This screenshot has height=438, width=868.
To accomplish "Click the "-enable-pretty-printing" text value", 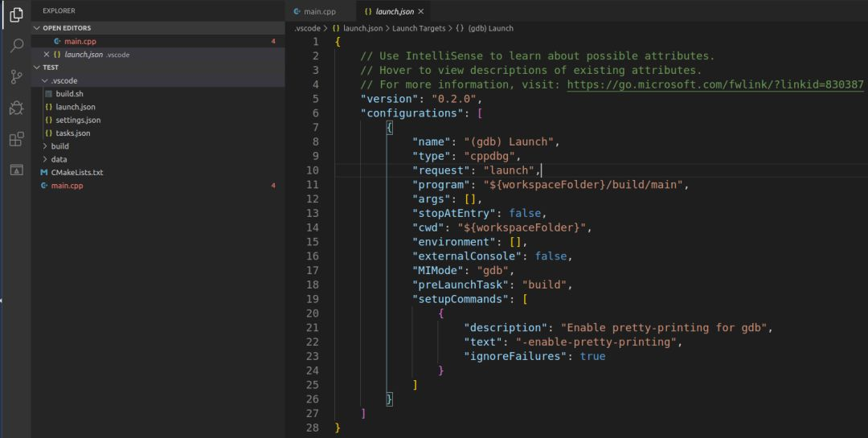I will tap(596, 342).
